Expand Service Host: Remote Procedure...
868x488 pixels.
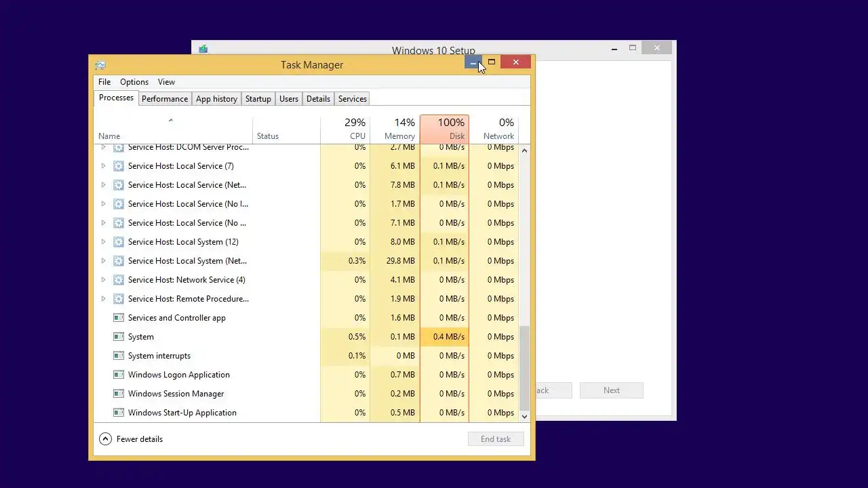point(103,299)
